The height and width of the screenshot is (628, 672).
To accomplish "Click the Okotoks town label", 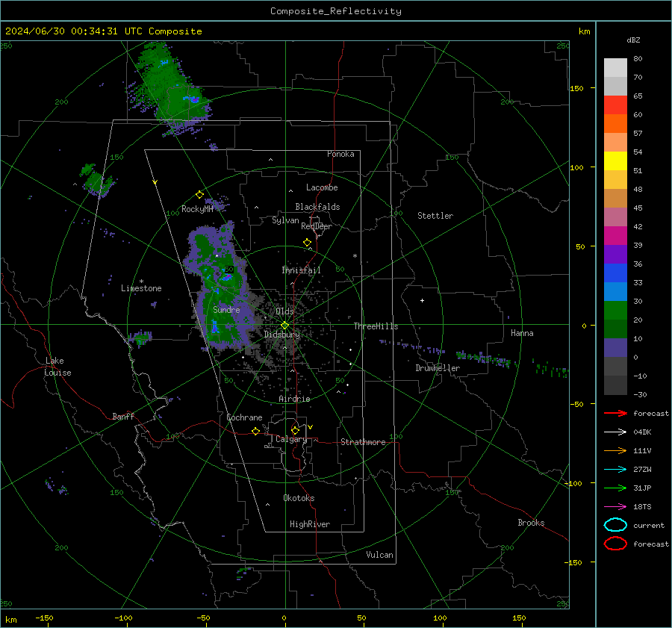I will tap(299, 498).
